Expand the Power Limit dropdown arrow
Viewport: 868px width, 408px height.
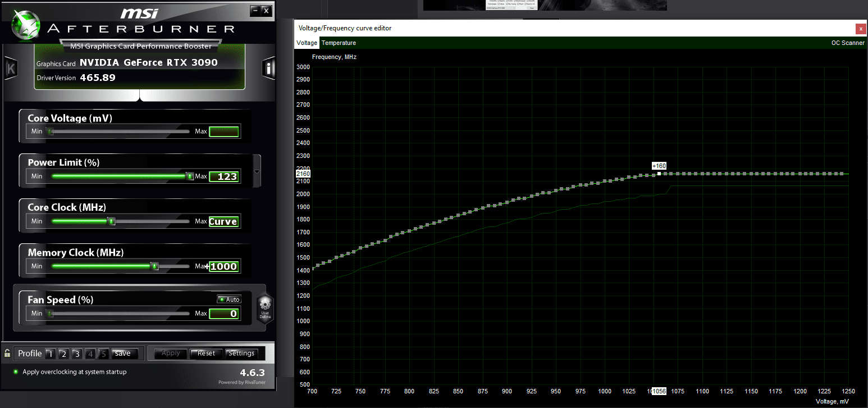coord(257,171)
